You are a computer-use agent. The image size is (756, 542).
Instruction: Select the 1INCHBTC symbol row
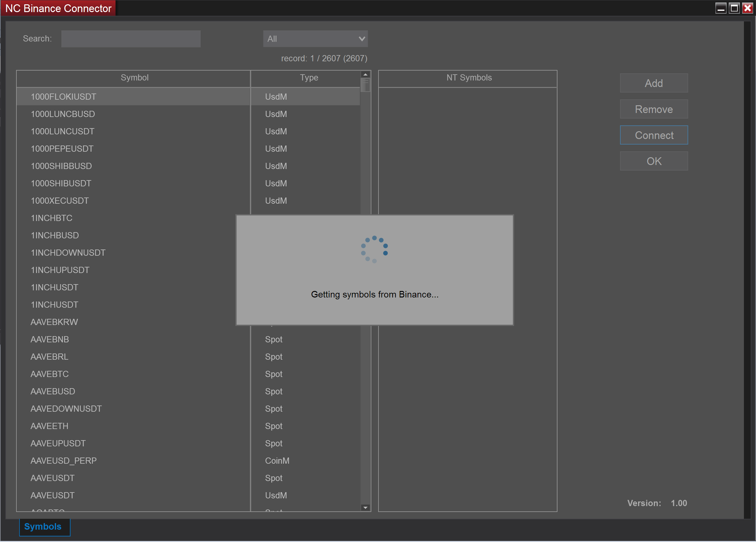(133, 218)
